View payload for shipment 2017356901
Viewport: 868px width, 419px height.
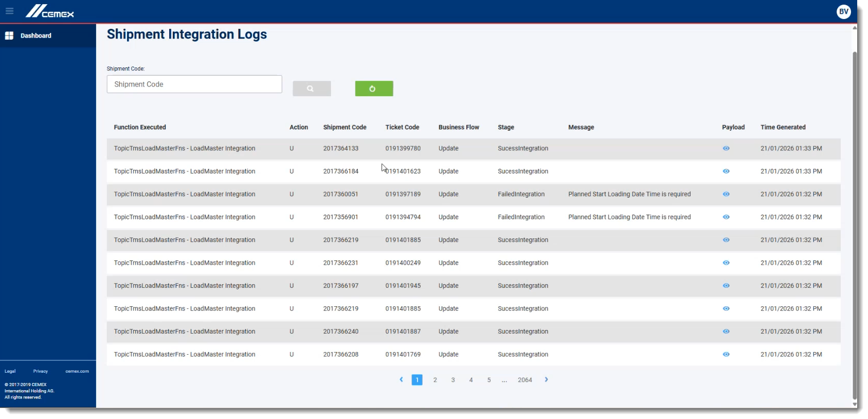pos(726,217)
